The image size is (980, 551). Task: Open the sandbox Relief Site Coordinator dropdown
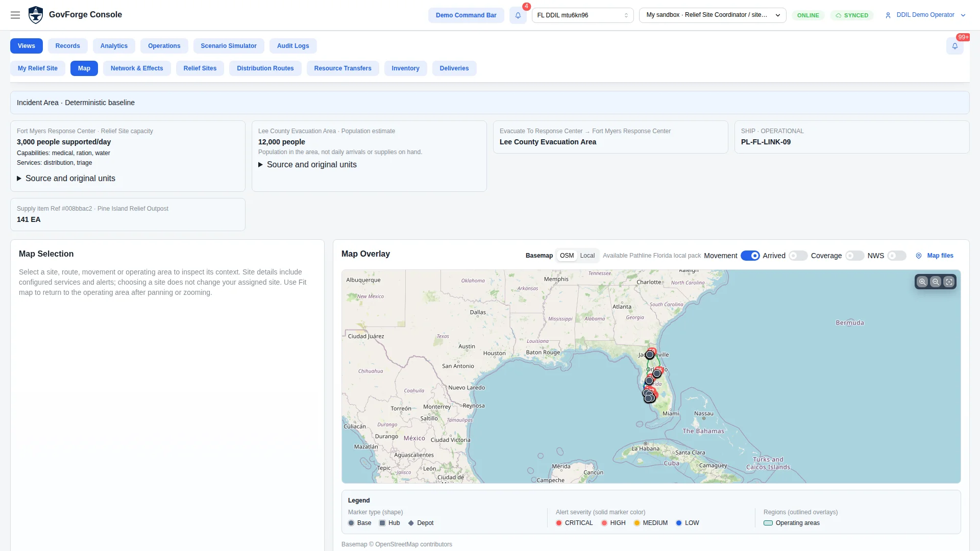tap(713, 15)
